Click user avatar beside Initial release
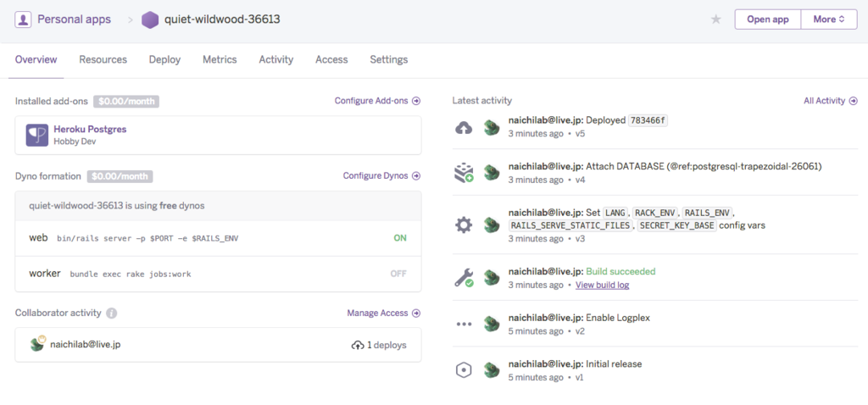The image size is (868, 405). point(491,370)
